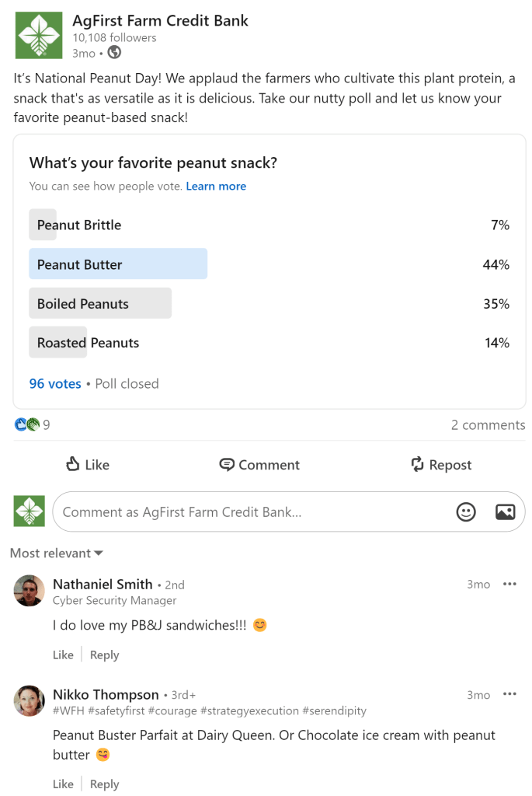Click the add image icon in comment box
The width and height of the screenshot is (532, 796).
pyautogui.click(x=505, y=511)
